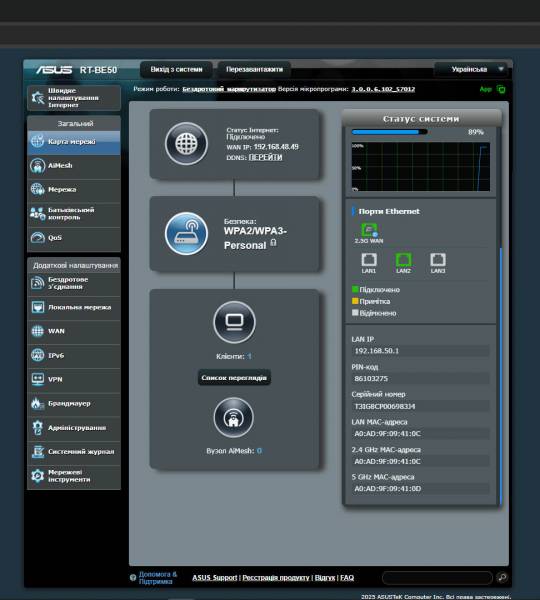540x600 pixels.
Task: Click the 2.4 GHz MAC address value
Action: tap(420, 461)
